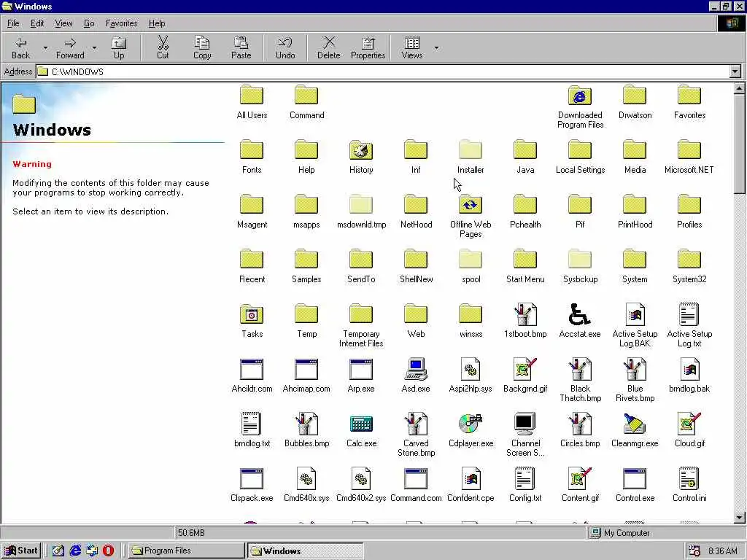Click the Show Desktop quick launch icon

click(58, 551)
